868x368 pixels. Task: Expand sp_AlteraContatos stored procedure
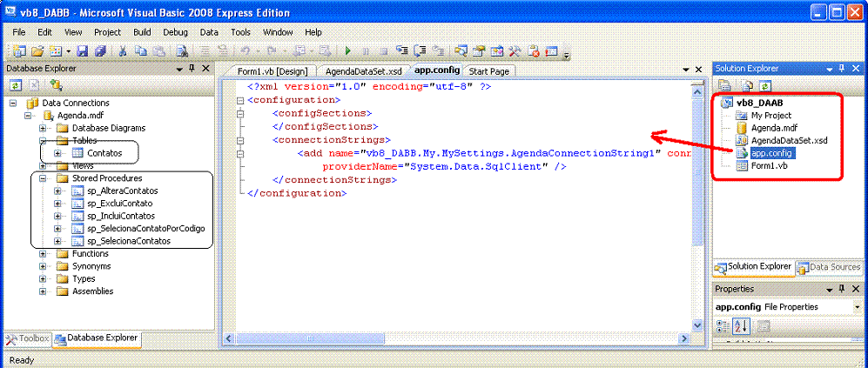click(58, 191)
